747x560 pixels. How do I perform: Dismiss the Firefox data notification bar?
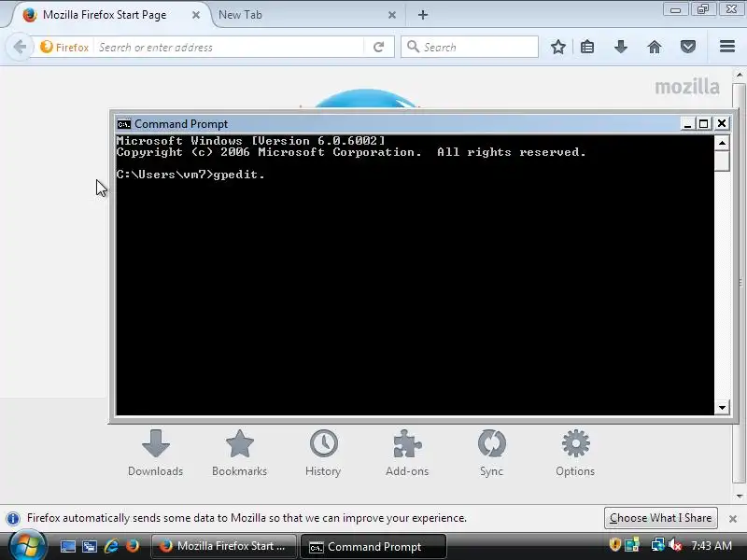click(x=733, y=519)
